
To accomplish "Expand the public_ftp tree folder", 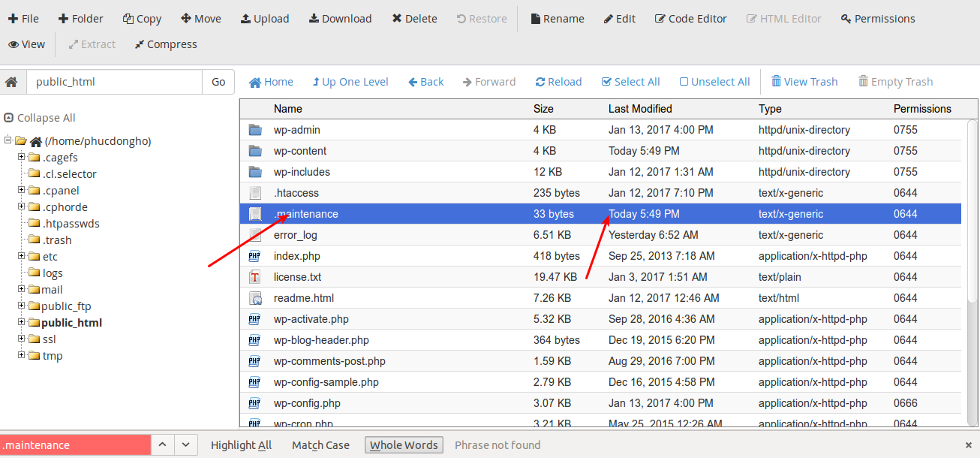I will [22, 306].
